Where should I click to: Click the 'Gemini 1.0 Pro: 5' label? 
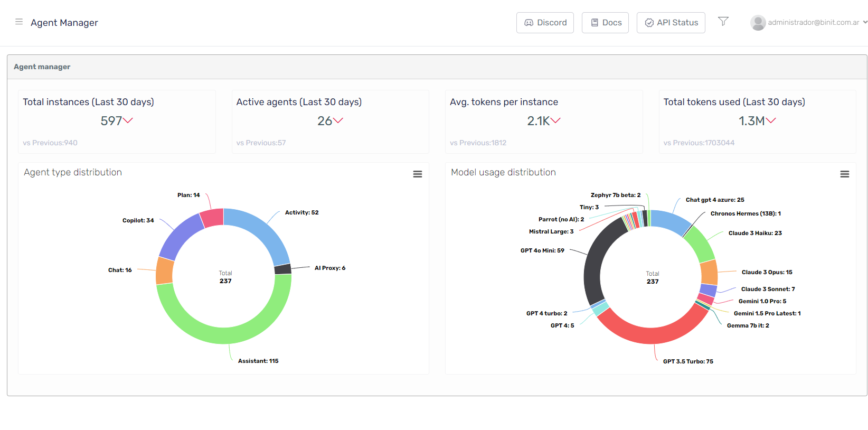pyautogui.click(x=762, y=302)
